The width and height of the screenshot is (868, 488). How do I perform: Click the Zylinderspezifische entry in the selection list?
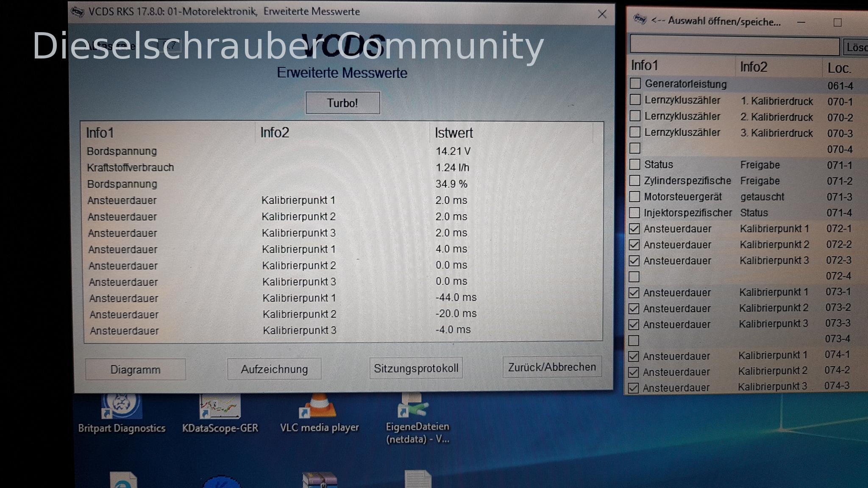(687, 181)
